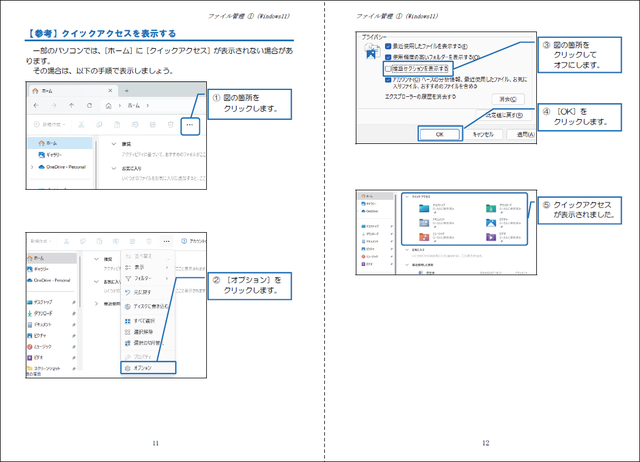Click the Forward arrow in the step 1 Explorer
Viewport: 640px width, 462px height.
point(54,105)
